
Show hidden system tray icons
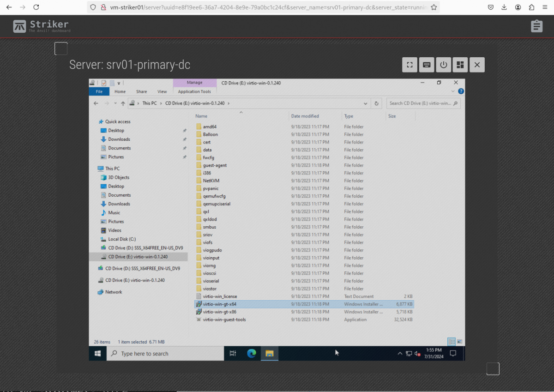coord(400,354)
